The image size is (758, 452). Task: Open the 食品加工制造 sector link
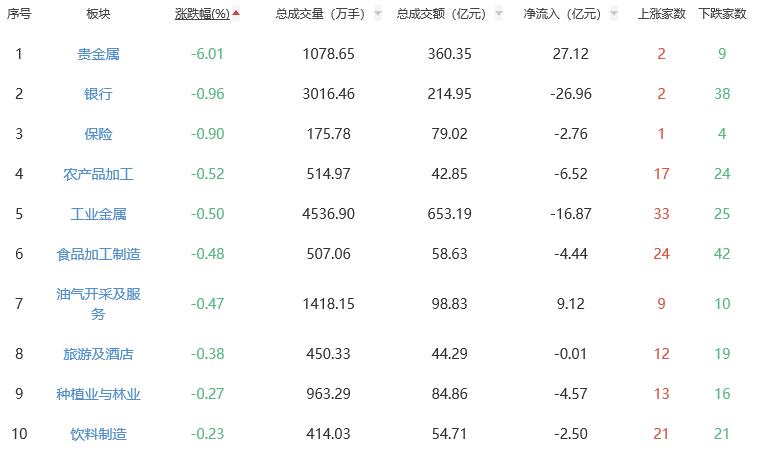(x=98, y=254)
